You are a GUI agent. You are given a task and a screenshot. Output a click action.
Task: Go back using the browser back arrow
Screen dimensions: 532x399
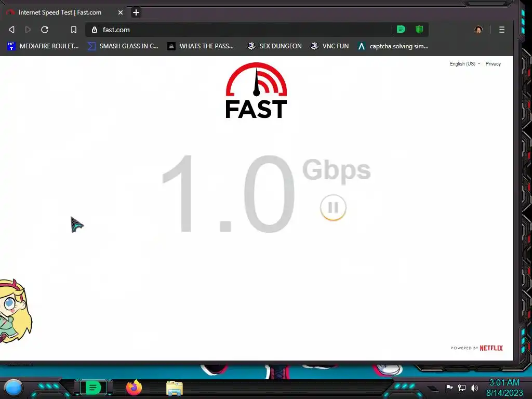[11, 30]
